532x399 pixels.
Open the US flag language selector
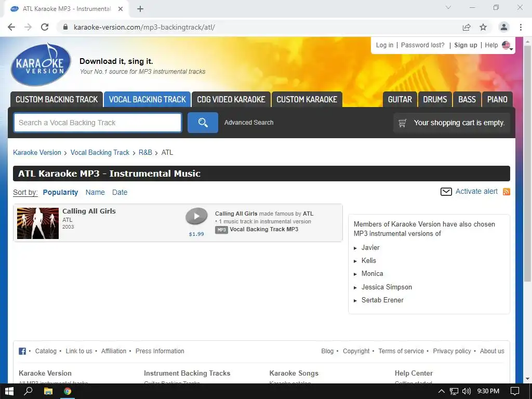[x=507, y=45]
